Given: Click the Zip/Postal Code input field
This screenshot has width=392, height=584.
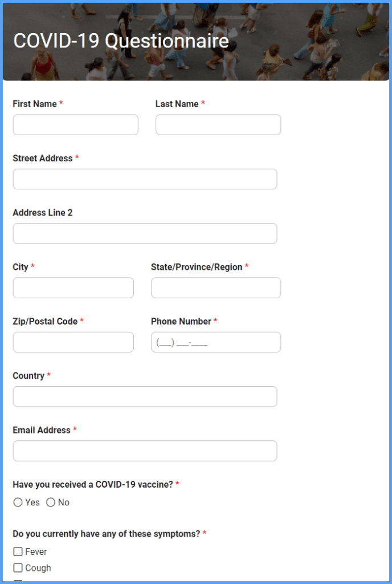Looking at the screenshot, I should [73, 342].
